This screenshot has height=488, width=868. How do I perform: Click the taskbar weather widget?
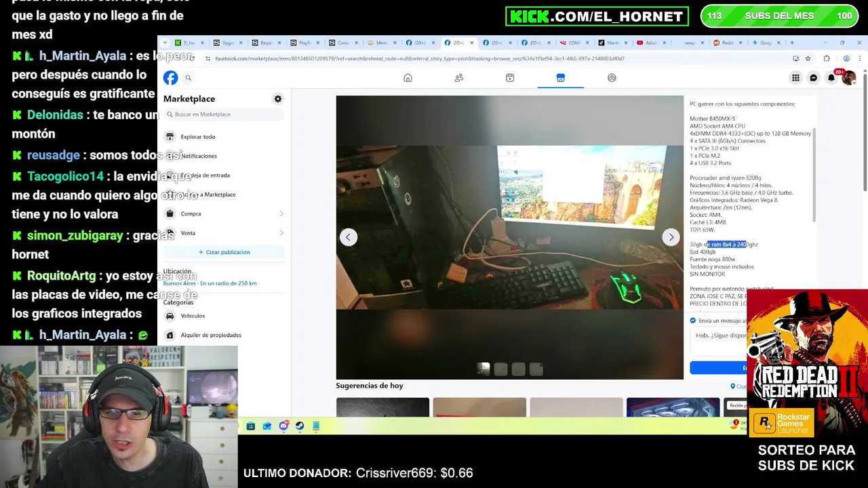[x=739, y=425]
